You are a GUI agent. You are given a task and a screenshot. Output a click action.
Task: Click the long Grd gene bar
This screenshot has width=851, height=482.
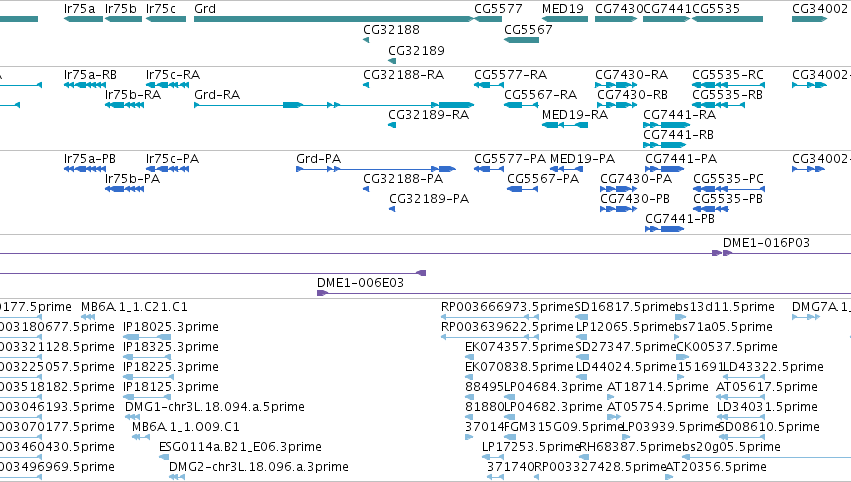[x=334, y=19]
